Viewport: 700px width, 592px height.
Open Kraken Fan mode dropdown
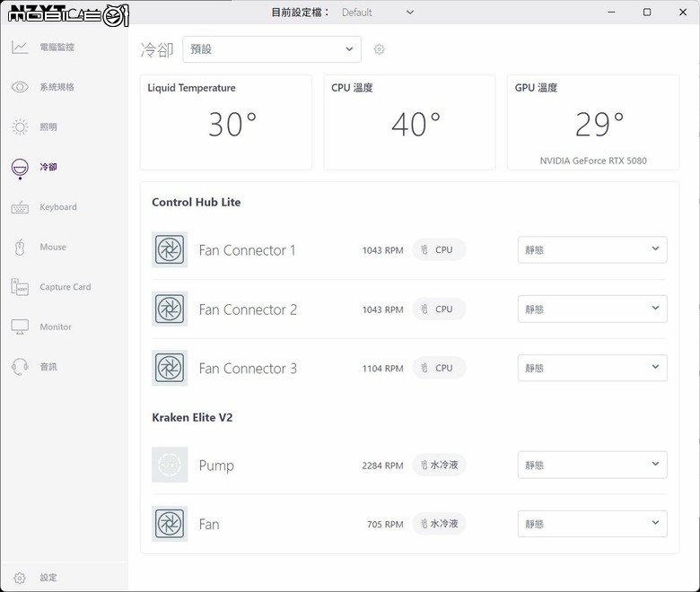point(592,524)
